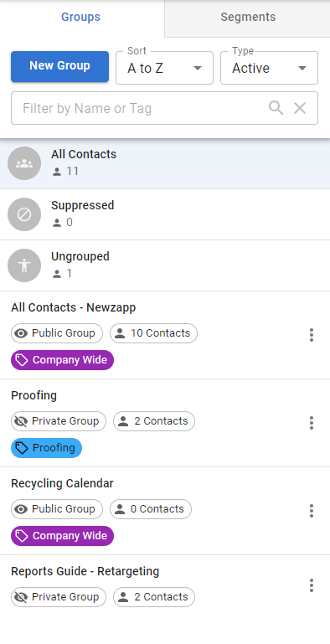Screen dimensions: 330x644
Task: Click the blue Proofing tag
Action: (46, 448)
